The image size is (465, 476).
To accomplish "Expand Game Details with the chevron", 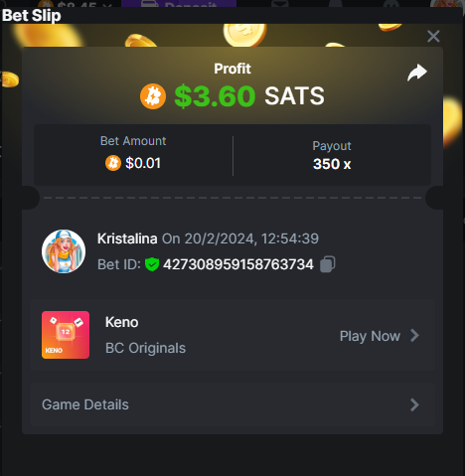I will click(x=414, y=404).
